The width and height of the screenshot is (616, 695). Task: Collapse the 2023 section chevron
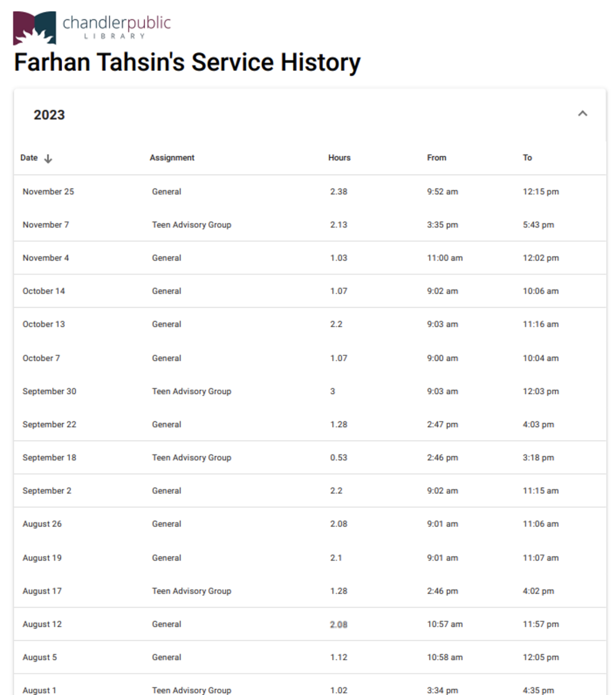[582, 114]
